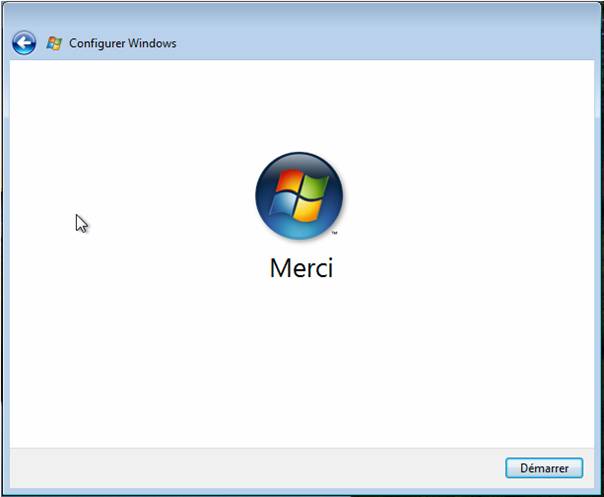Image resolution: width=604 pixels, height=497 pixels.
Task: Click the trademark symbol beside the orb
Action: [334, 233]
